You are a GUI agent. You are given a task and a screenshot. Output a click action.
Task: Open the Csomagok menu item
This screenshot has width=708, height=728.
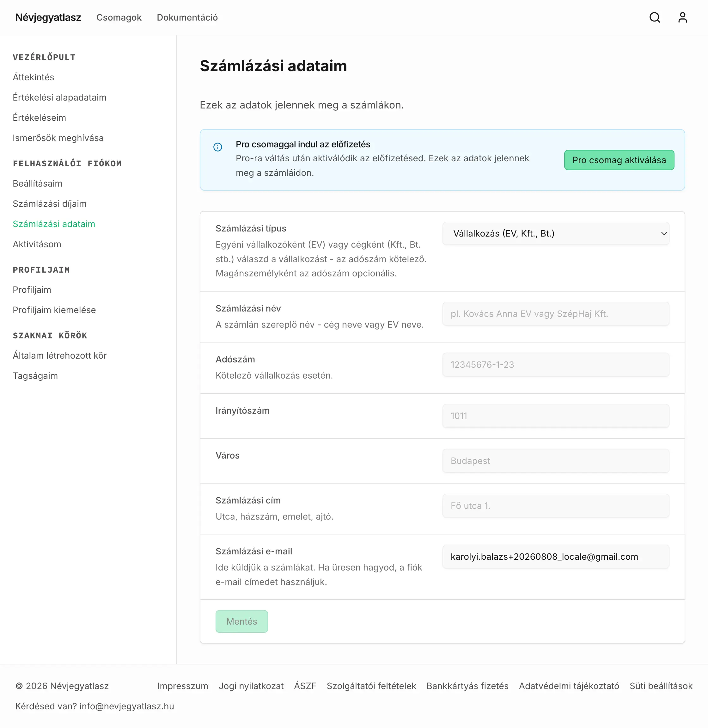pyautogui.click(x=119, y=17)
